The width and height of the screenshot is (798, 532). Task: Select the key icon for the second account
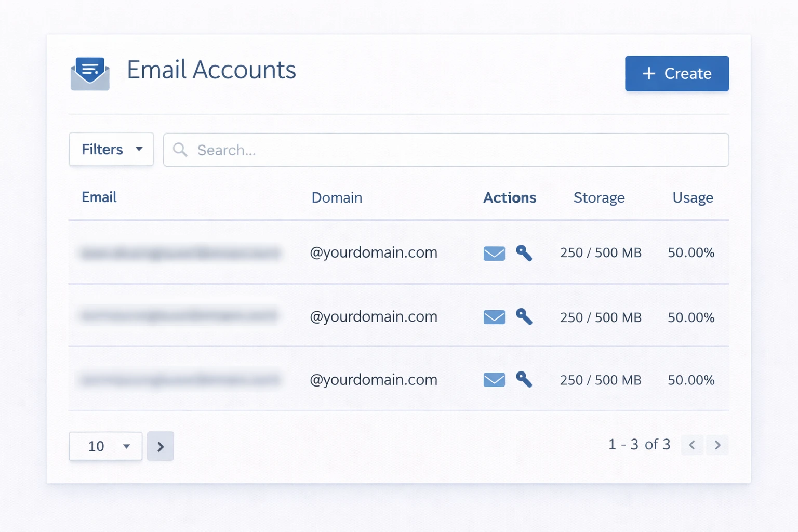tap(524, 317)
